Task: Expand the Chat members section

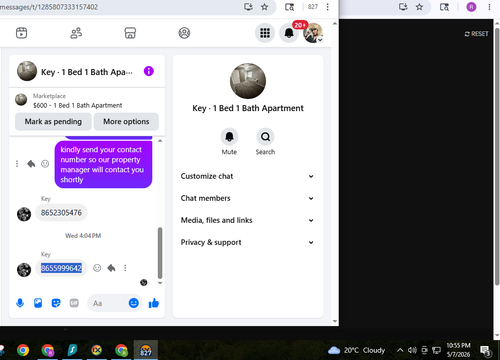Action: [247, 198]
